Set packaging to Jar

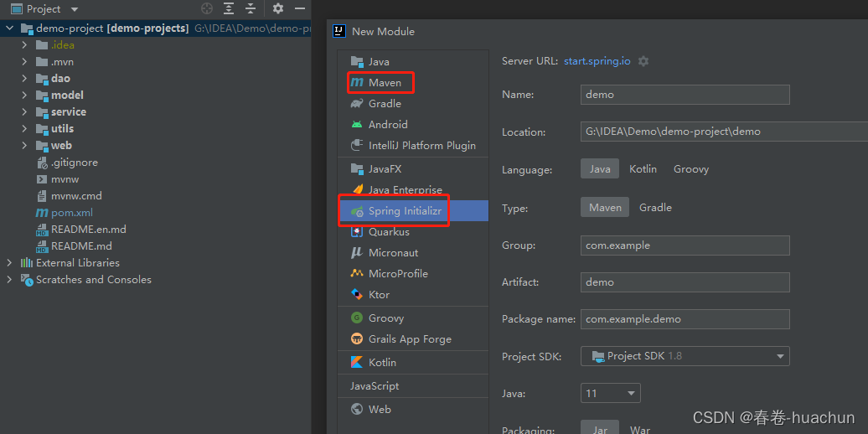[x=600, y=428]
